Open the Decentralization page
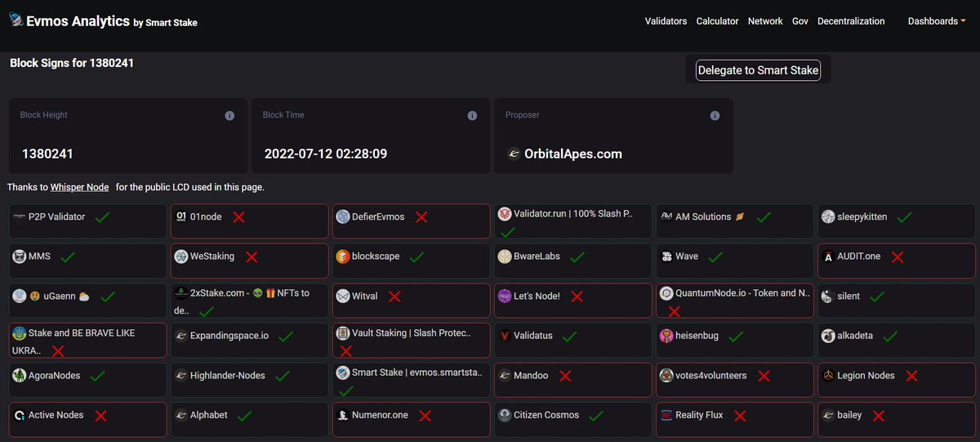 [851, 21]
